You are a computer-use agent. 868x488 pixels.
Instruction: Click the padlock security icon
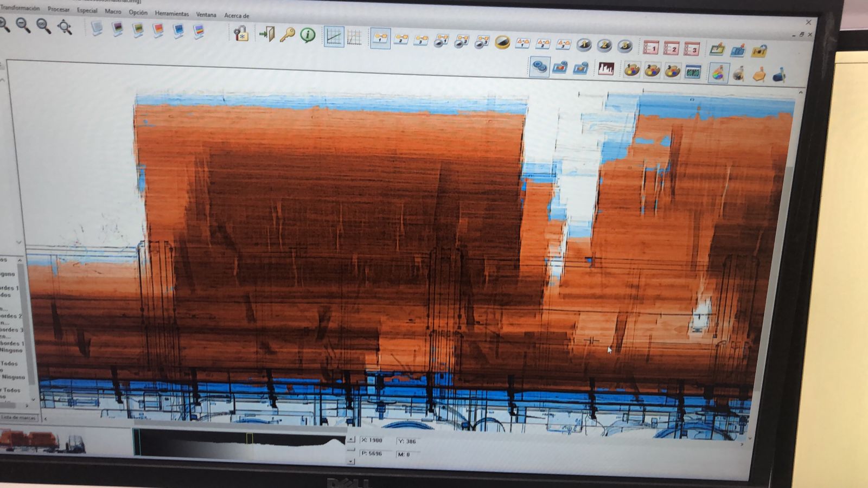pos(241,34)
